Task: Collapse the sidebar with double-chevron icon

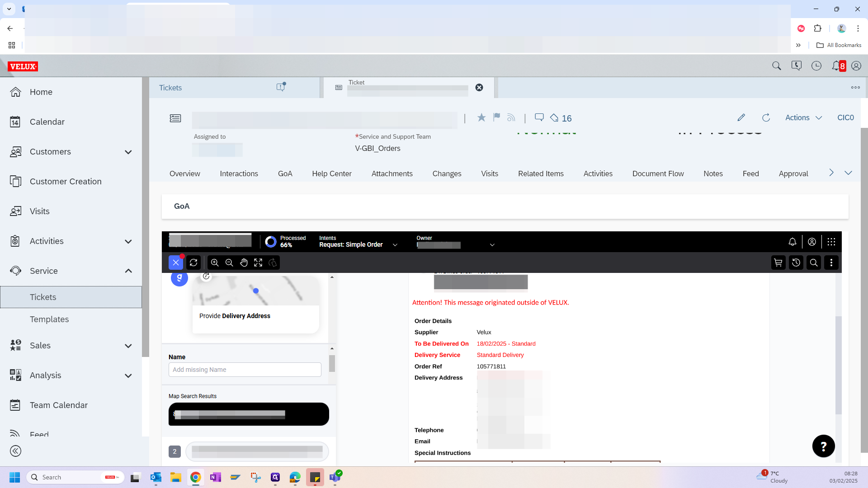Action: [15, 451]
